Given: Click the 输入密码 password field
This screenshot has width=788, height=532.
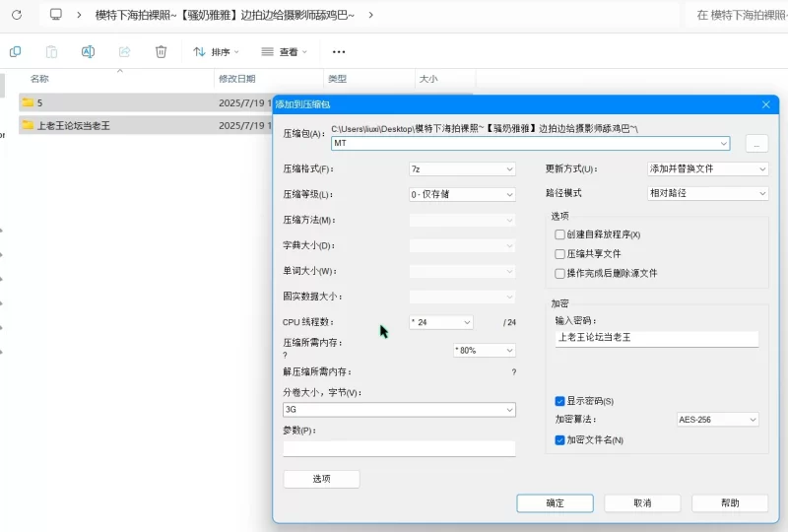Looking at the screenshot, I should pos(657,338).
